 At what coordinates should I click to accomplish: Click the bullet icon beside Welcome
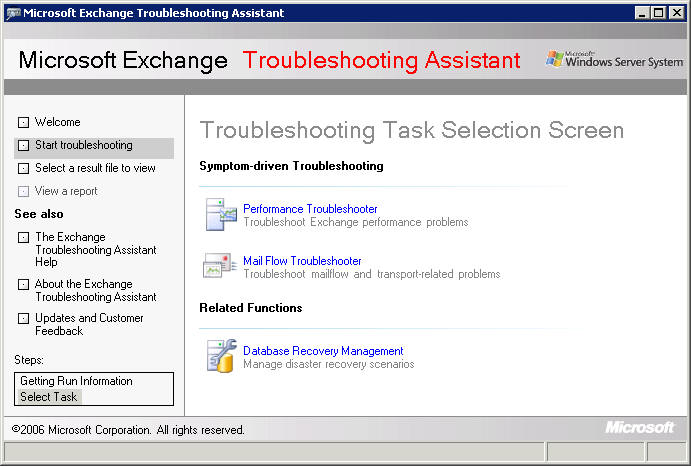23,122
